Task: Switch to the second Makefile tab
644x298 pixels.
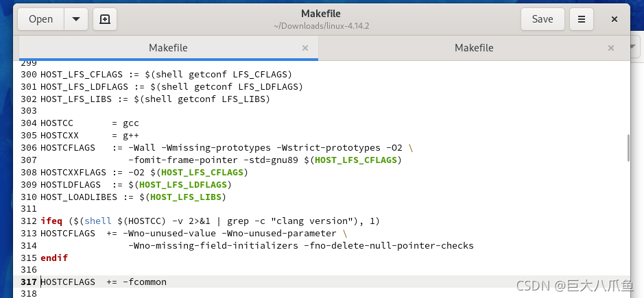Action: [474, 48]
